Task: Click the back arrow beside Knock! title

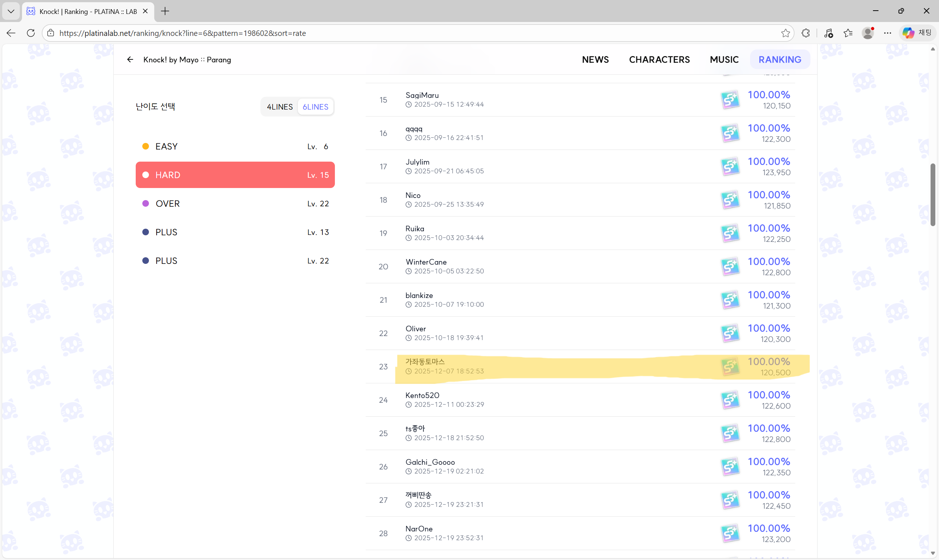Action: 130,60
